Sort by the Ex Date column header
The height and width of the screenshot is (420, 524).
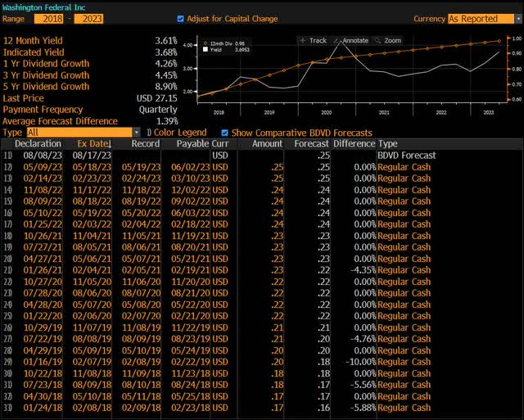tap(94, 143)
